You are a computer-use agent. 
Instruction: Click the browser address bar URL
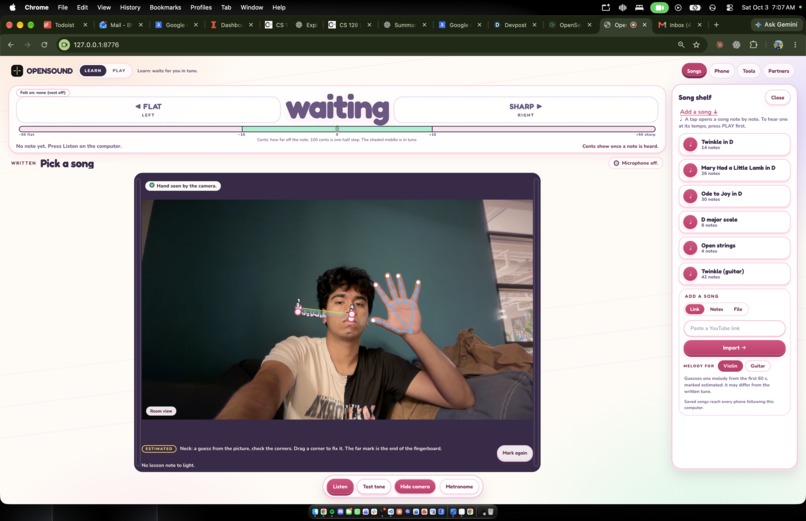(x=96, y=45)
